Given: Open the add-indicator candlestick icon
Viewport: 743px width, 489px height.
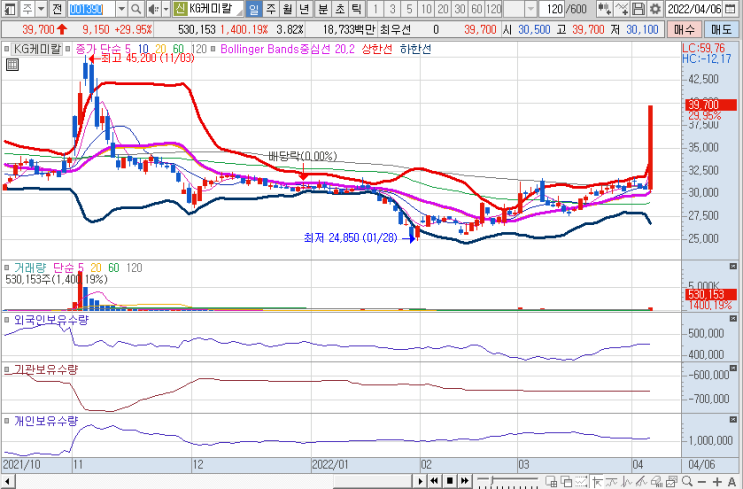Looking at the screenshot, I should coord(604,9).
